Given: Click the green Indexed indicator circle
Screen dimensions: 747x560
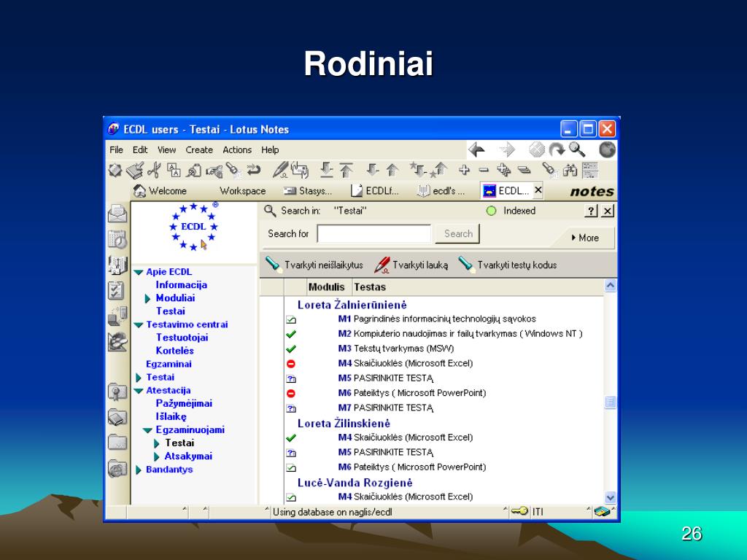Looking at the screenshot, I should [491, 211].
